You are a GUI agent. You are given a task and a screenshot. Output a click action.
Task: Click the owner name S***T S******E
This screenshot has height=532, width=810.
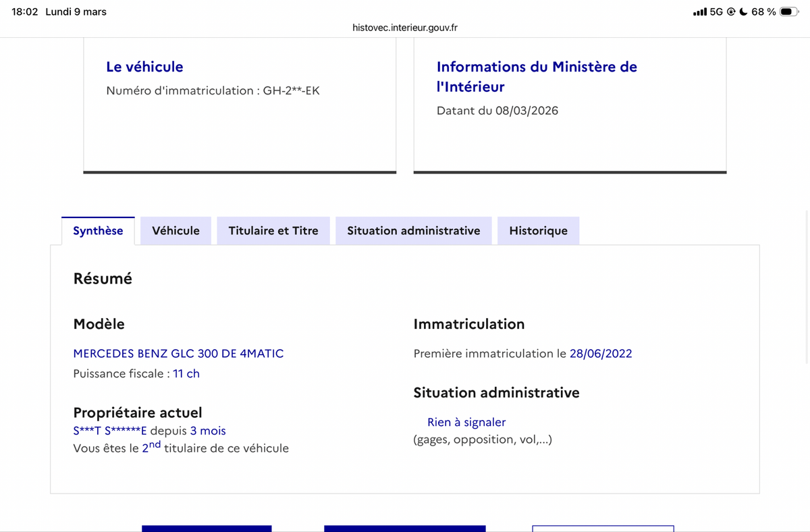pyautogui.click(x=110, y=431)
